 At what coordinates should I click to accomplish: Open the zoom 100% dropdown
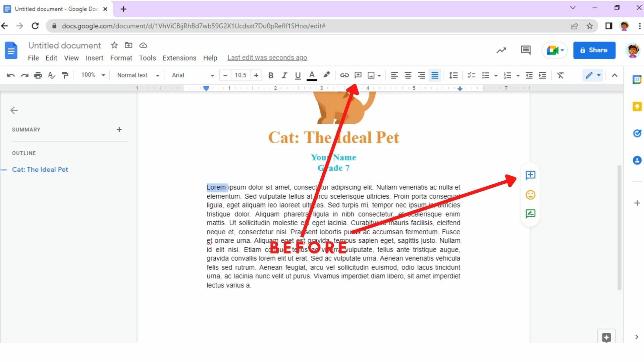click(x=93, y=75)
